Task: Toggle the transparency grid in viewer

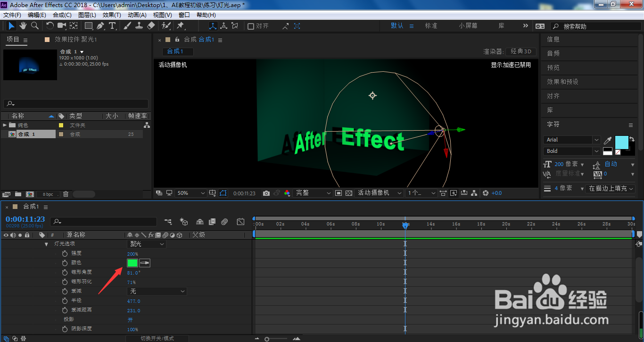Action: (x=349, y=193)
